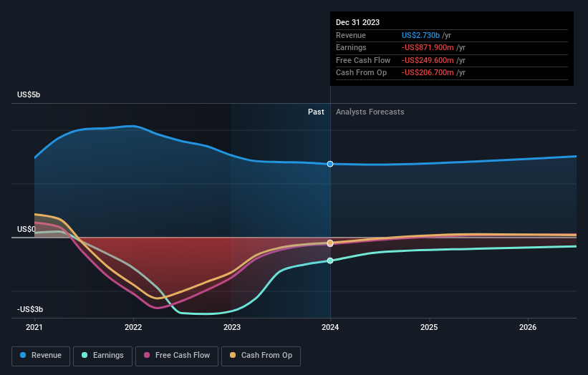The image size is (588, 375).
Task: Click the 2026 x-axis label
Action: point(528,327)
